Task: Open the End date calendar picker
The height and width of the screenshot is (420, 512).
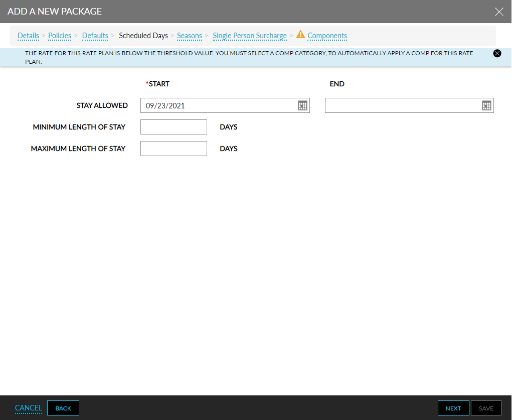Action: pos(486,105)
